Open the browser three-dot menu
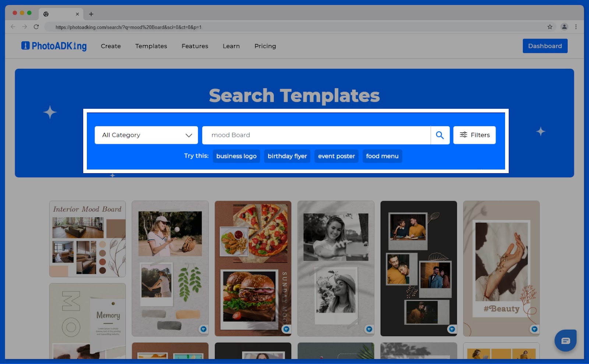Image resolution: width=589 pixels, height=364 pixels. click(576, 27)
